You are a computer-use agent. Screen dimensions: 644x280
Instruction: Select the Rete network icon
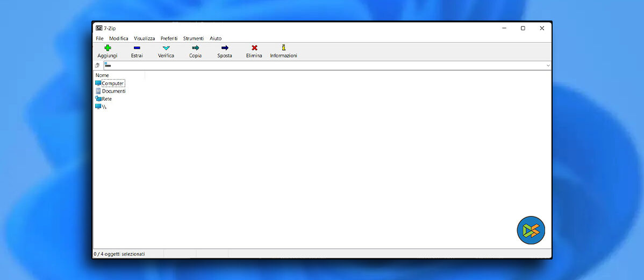98,99
